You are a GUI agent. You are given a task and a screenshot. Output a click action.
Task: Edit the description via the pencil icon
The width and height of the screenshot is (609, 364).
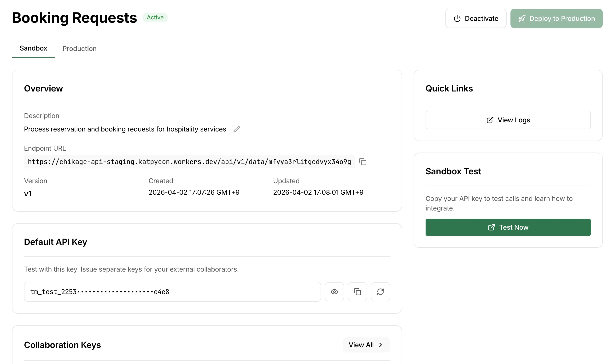pyautogui.click(x=236, y=129)
